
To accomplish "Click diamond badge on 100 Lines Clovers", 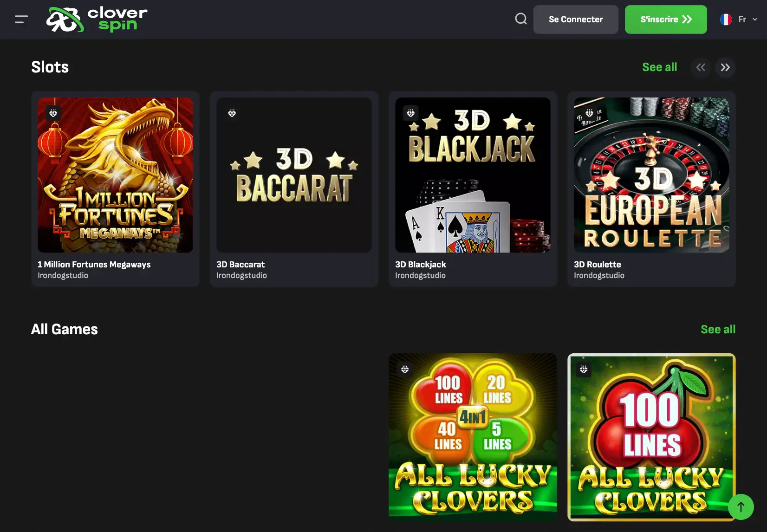I will click(x=584, y=370).
